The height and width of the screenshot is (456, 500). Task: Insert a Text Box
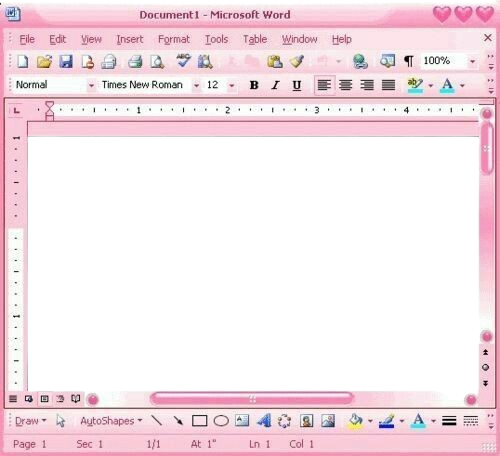pyautogui.click(x=242, y=421)
